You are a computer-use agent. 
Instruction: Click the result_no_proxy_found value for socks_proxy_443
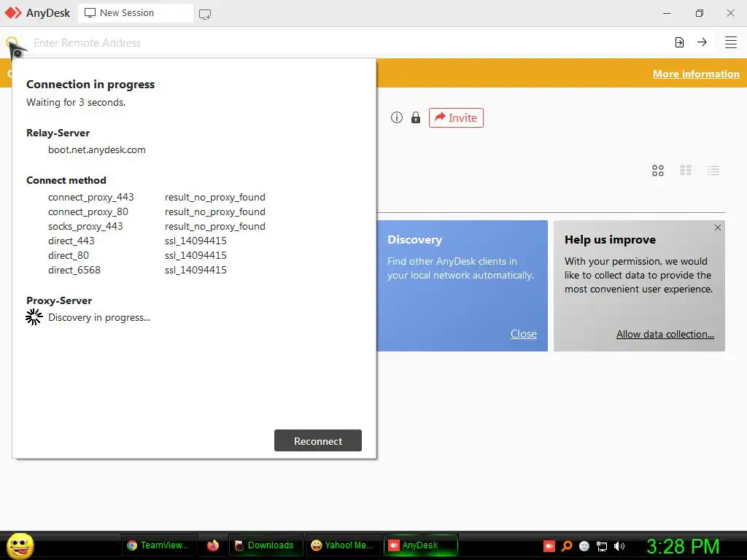pyautogui.click(x=215, y=226)
